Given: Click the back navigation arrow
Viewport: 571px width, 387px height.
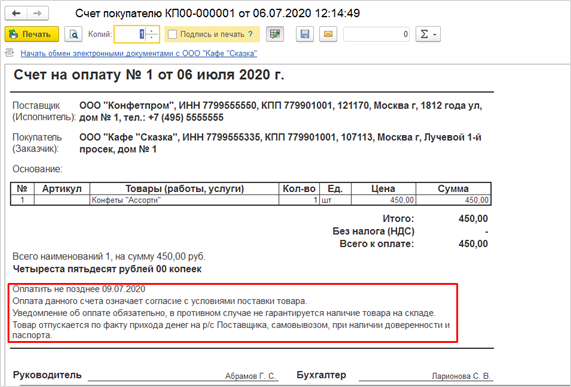Looking at the screenshot, I should coord(16,13).
